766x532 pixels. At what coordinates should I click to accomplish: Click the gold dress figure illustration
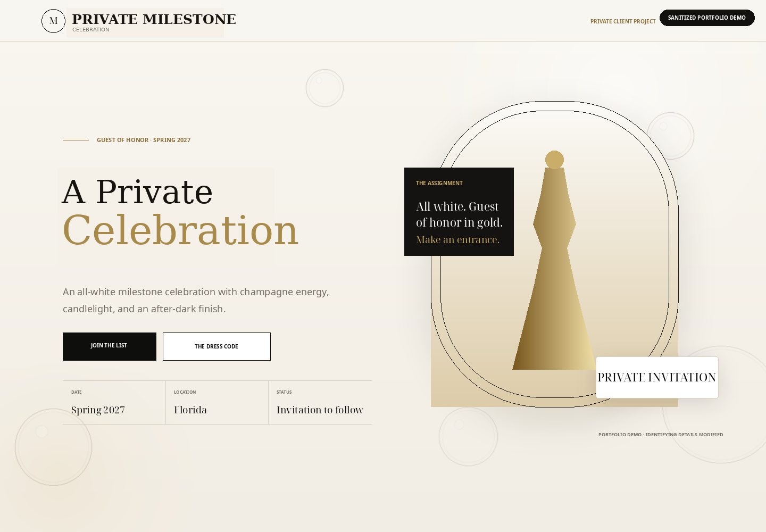pyautogui.click(x=554, y=266)
